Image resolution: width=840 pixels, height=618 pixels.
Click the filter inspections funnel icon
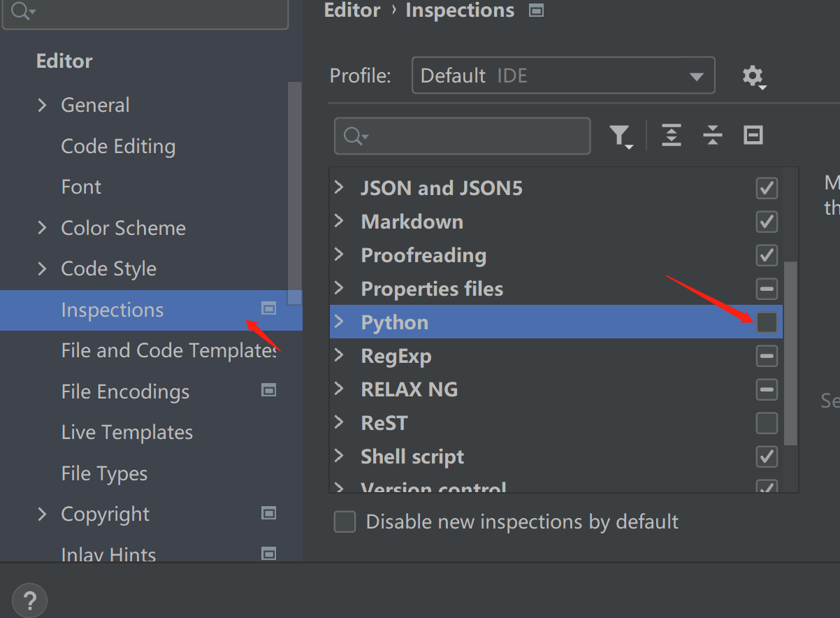point(620,136)
